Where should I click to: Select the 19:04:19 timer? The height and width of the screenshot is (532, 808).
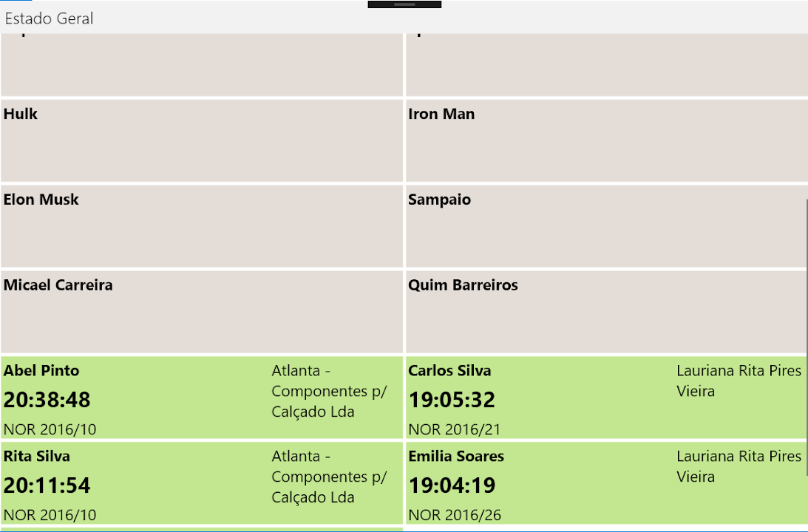pyautogui.click(x=452, y=485)
